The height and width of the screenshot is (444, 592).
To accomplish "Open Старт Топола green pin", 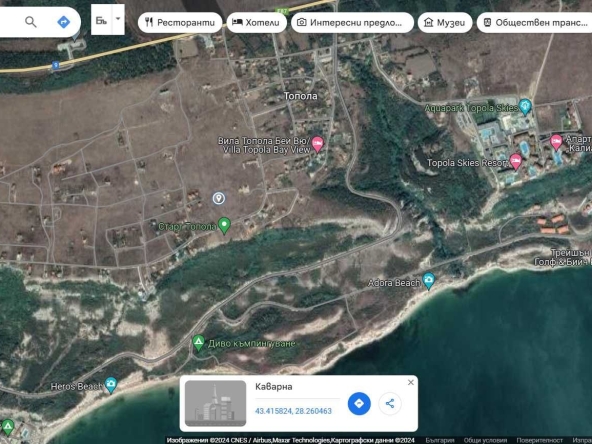I will tap(224, 225).
